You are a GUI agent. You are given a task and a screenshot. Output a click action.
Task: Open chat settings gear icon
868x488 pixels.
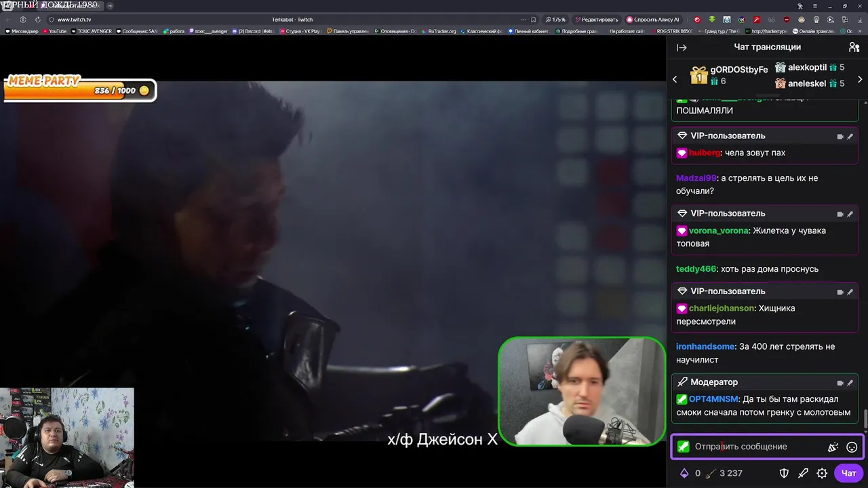coord(822,473)
